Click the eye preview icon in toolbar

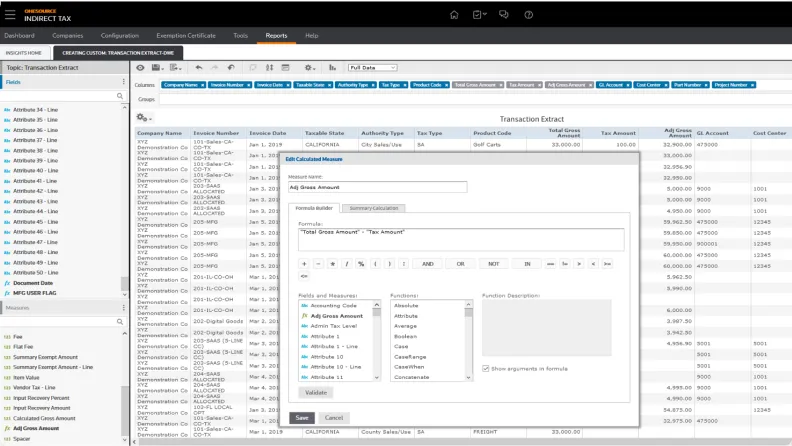[141, 67]
